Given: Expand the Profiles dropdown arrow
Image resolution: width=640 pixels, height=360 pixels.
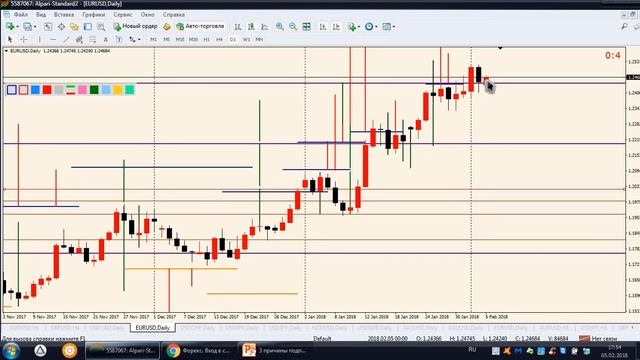Looking at the screenshot, I should click(35, 27).
